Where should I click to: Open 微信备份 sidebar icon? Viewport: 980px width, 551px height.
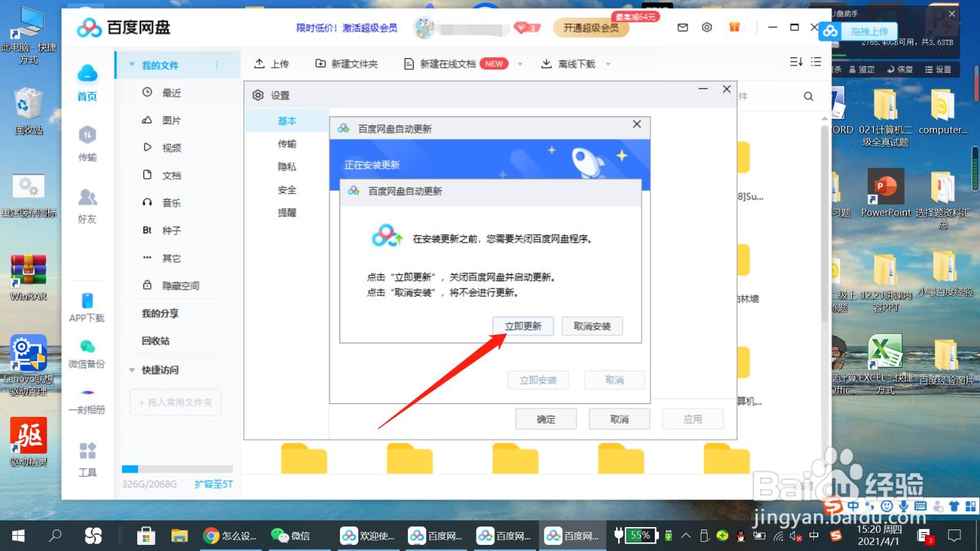(87, 354)
